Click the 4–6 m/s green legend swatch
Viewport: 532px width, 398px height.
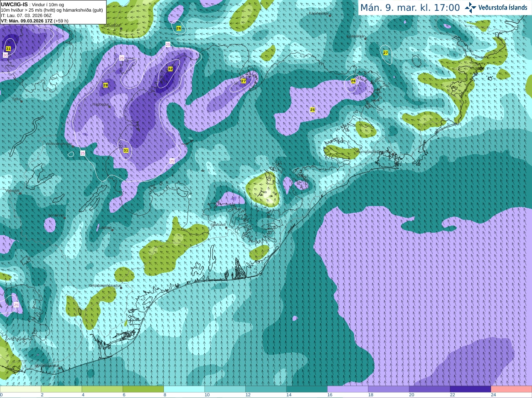pos(102,389)
